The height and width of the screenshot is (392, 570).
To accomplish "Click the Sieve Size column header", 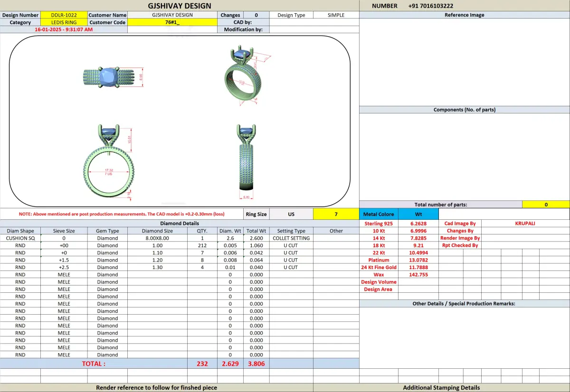I will click(64, 231).
